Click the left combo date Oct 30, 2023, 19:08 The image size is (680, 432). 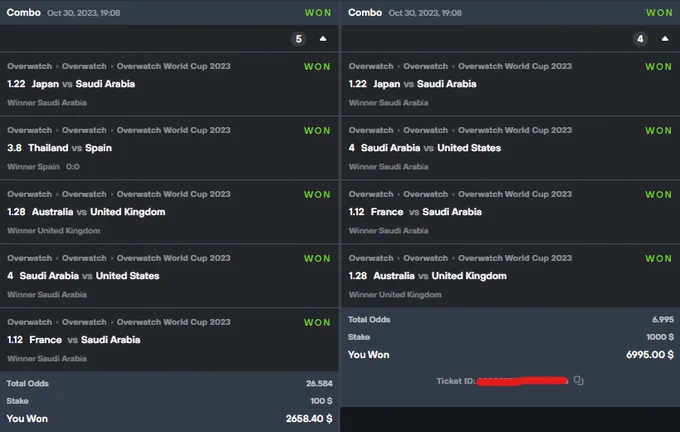tap(84, 13)
